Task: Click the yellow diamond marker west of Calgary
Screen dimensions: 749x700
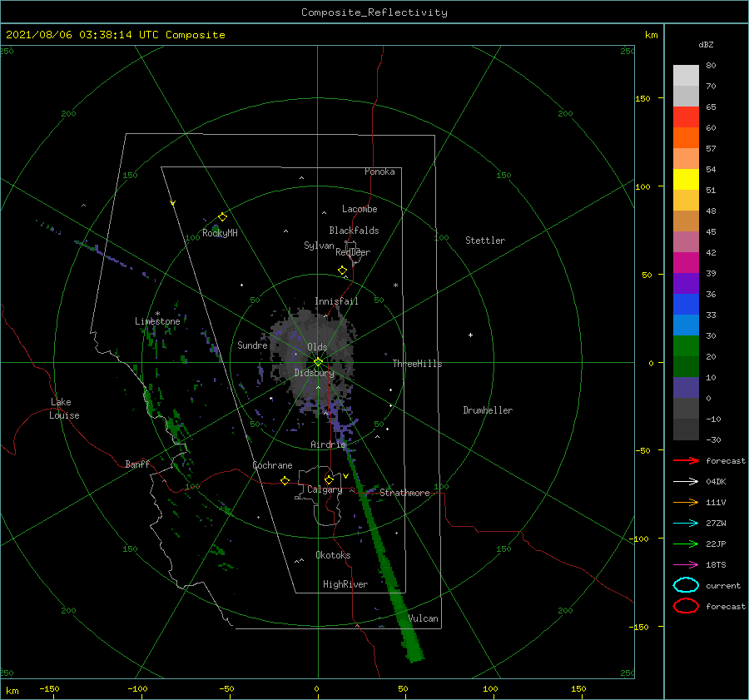Action: click(x=285, y=480)
